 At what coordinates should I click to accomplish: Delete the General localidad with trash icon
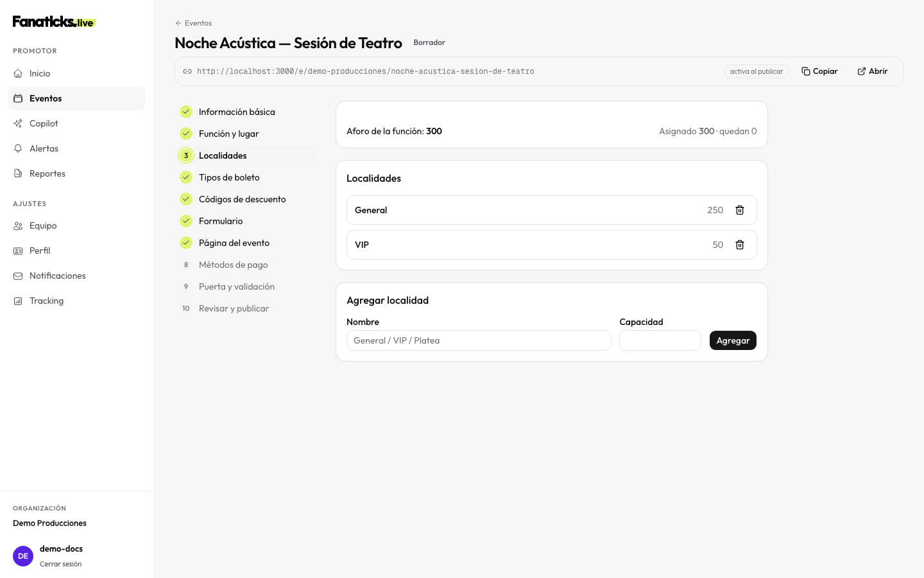740,210
